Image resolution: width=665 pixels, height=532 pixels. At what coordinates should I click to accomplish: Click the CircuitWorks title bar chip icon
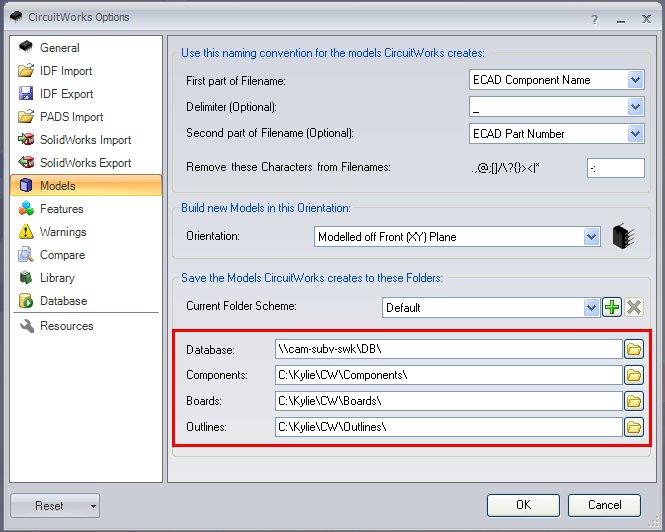tap(17, 17)
